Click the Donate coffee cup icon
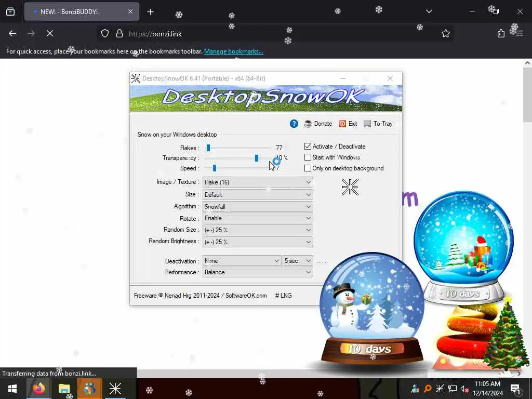 coord(308,124)
